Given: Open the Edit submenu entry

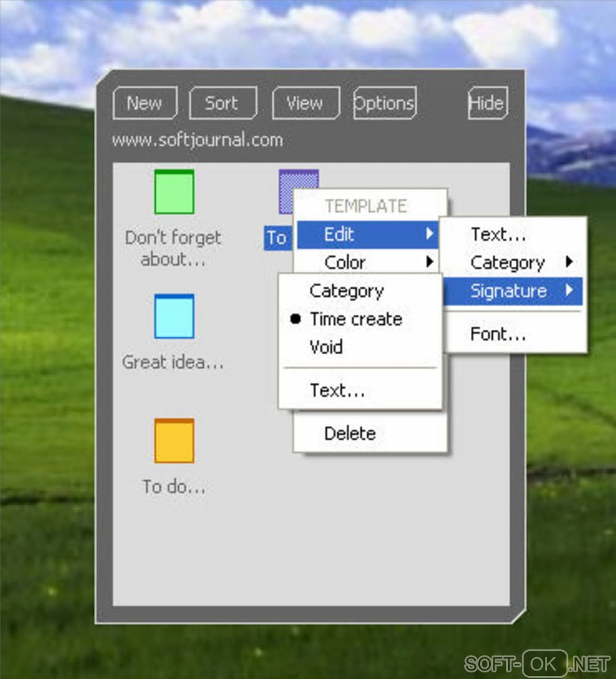Looking at the screenshot, I should pos(368,234).
